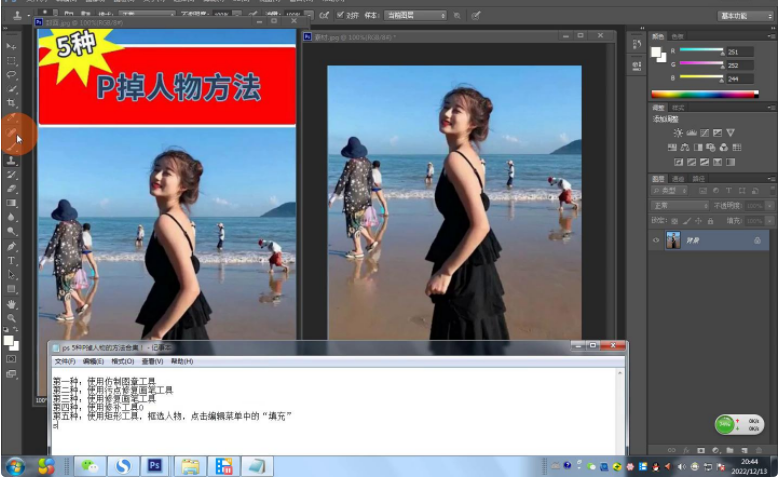Screen dimensions: 778x481
Task: Select the Zoom tool
Action: [x=11, y=318]
